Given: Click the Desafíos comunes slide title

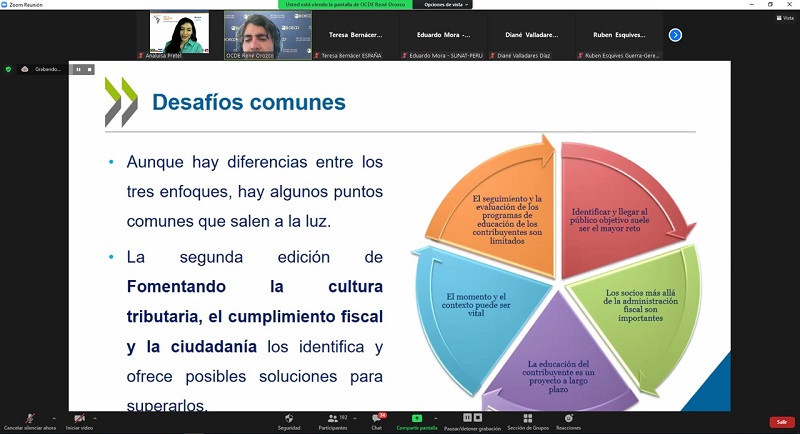Looking at the screenshot, I should point(249,102).
